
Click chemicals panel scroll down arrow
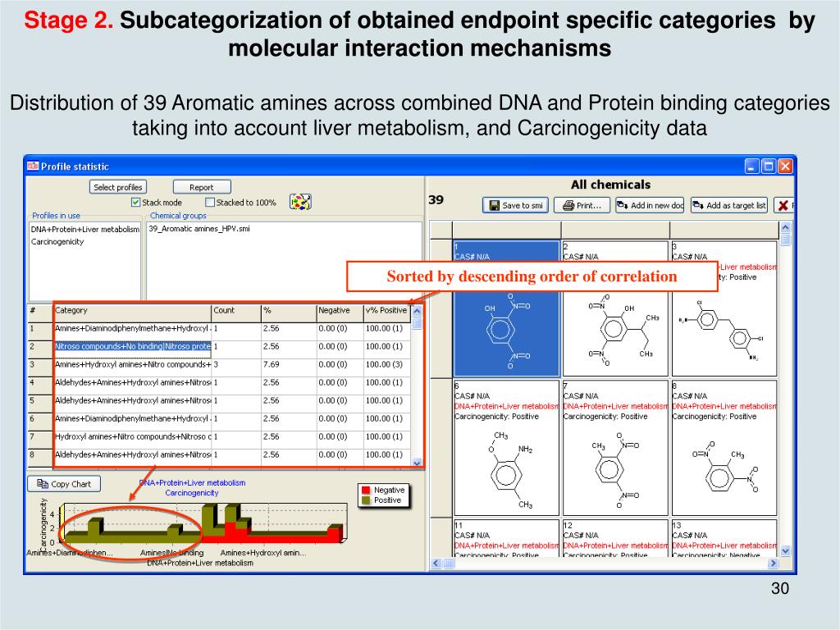click(x=785, y=550)
